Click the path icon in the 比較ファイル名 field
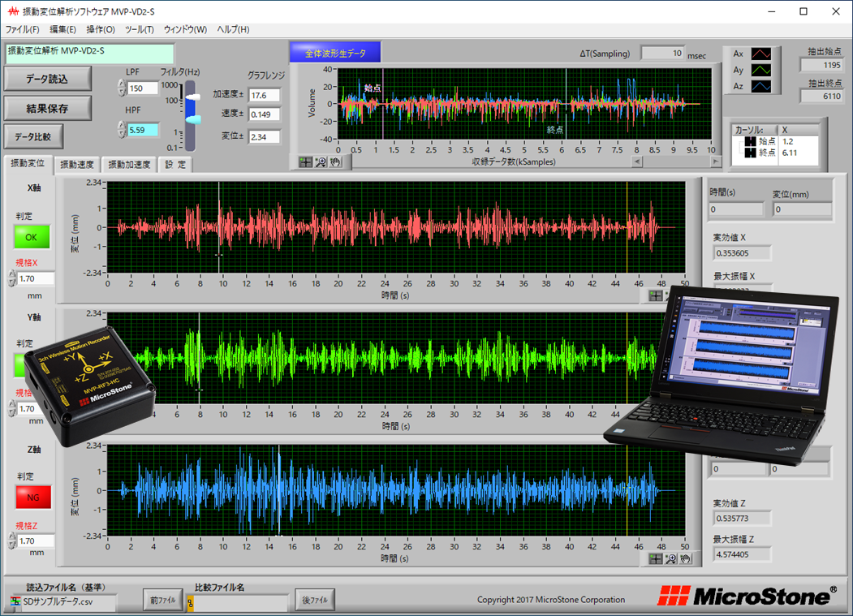Image resolution: width=853 pixels, height=616 pixels. click(191, 603)
